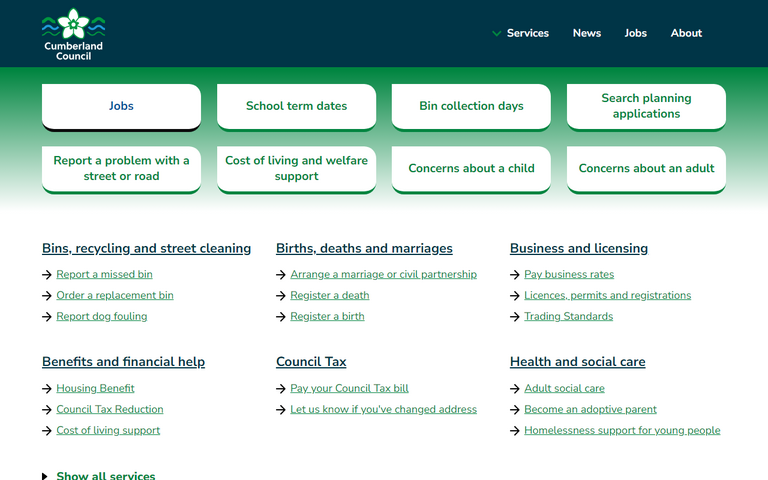The image size is (768, 480).
Task: Open Become an adoptive parent link
Action: coord(590,409)
